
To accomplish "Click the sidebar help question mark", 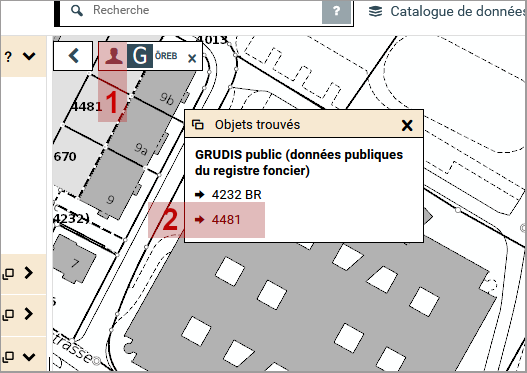I will [x=8, y=56].
